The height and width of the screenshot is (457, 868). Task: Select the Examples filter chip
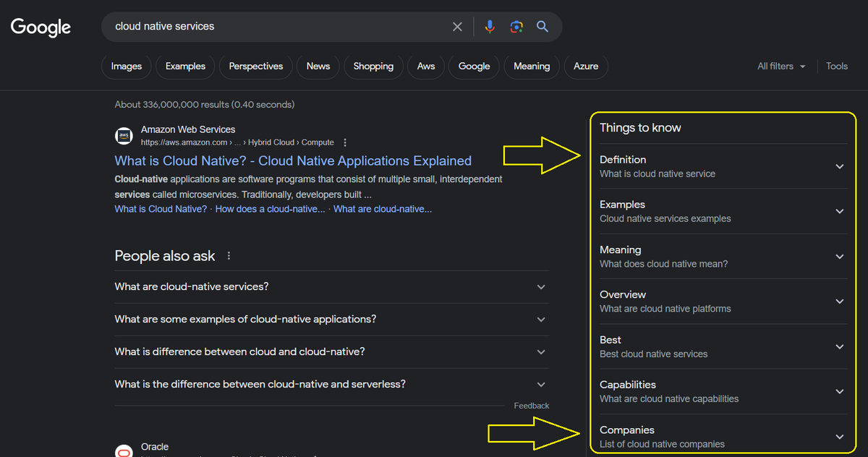185,66
